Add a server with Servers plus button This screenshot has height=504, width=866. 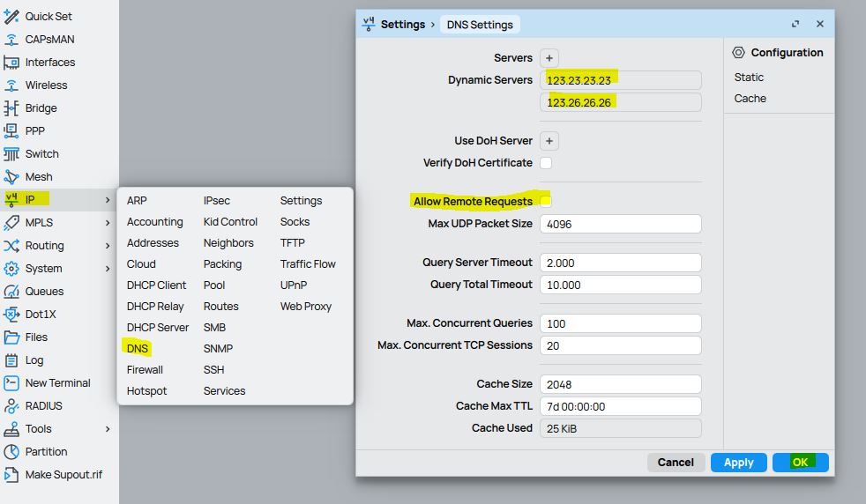tap(549, 58)
